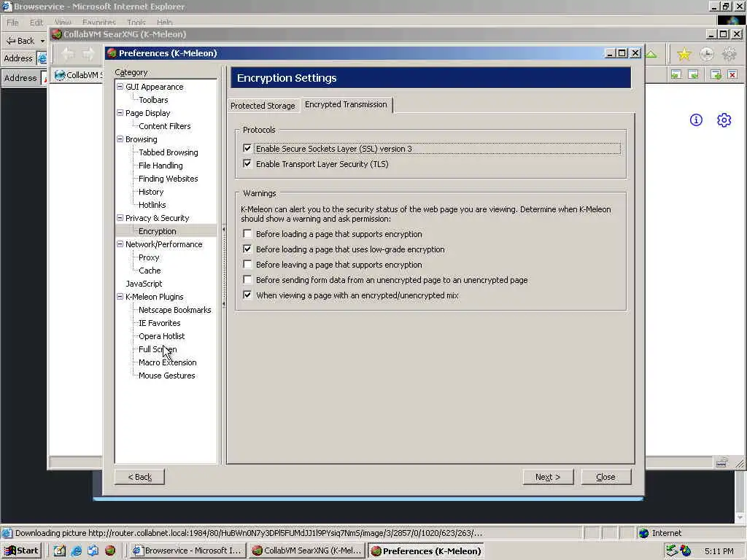Screen dimensions: 747x560
Task: Select Mouse Gestures plugin item
Action: tap(167, 376)
